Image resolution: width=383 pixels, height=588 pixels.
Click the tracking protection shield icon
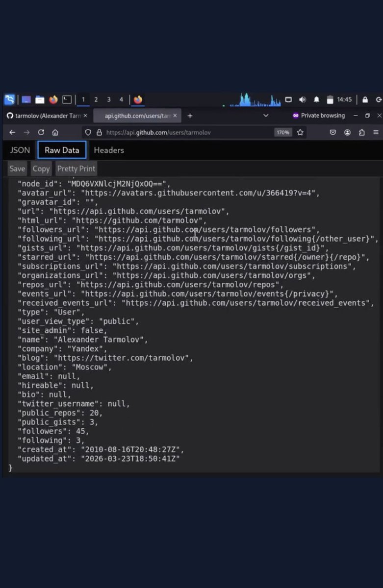[x=88, y=132]
